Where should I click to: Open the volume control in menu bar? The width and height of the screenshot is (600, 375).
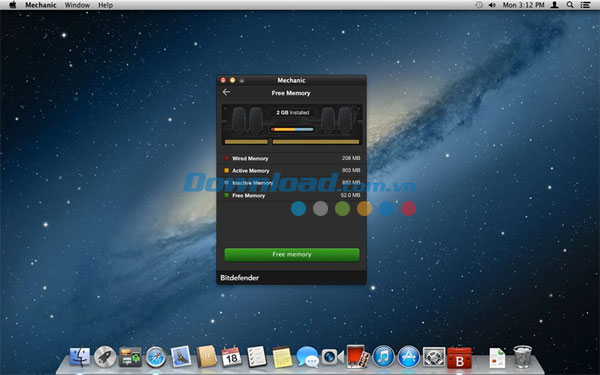(x=492, y=5)
